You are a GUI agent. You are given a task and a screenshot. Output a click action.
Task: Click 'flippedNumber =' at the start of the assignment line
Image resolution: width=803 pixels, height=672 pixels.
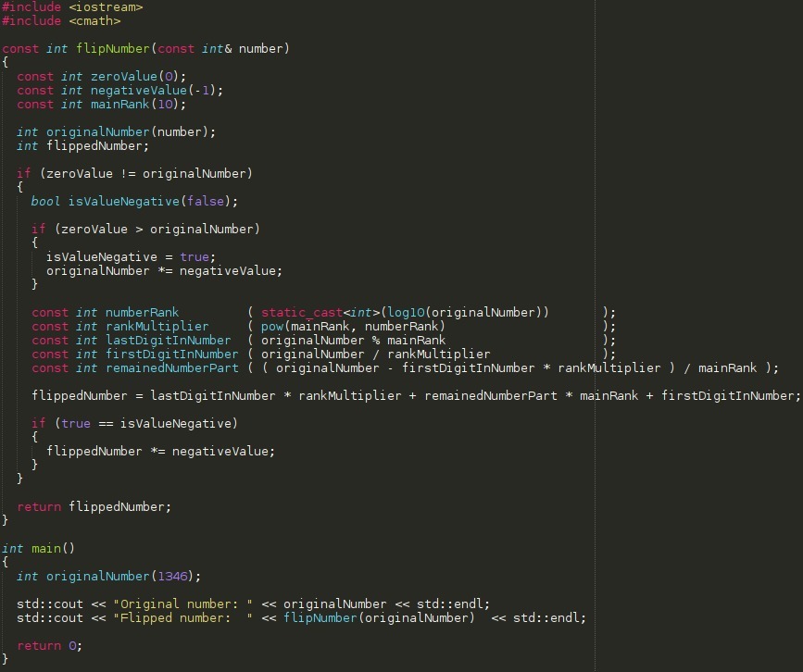[x=86, y=395]
